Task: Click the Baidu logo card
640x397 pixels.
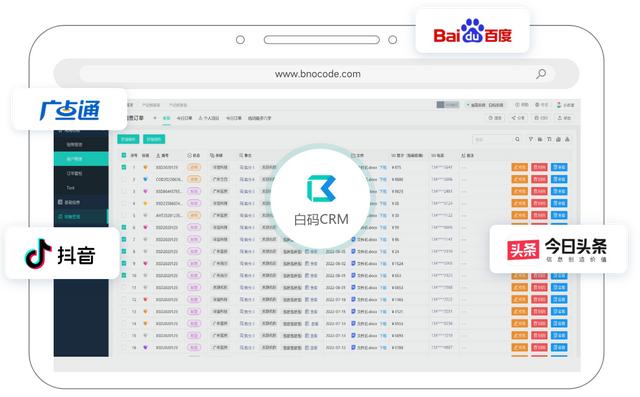Action: click(472, 32)
